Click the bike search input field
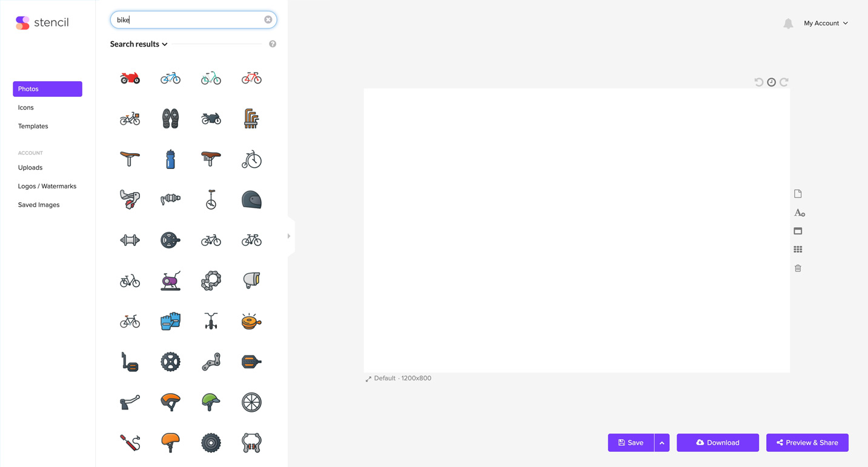The width and height of the screenshot is (868, 467). tap(188, 20)
